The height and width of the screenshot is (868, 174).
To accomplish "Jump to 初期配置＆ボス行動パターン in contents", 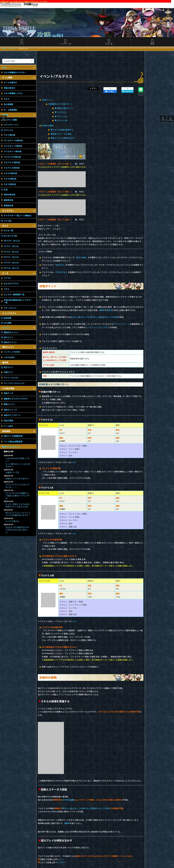I will click(60, 104).
